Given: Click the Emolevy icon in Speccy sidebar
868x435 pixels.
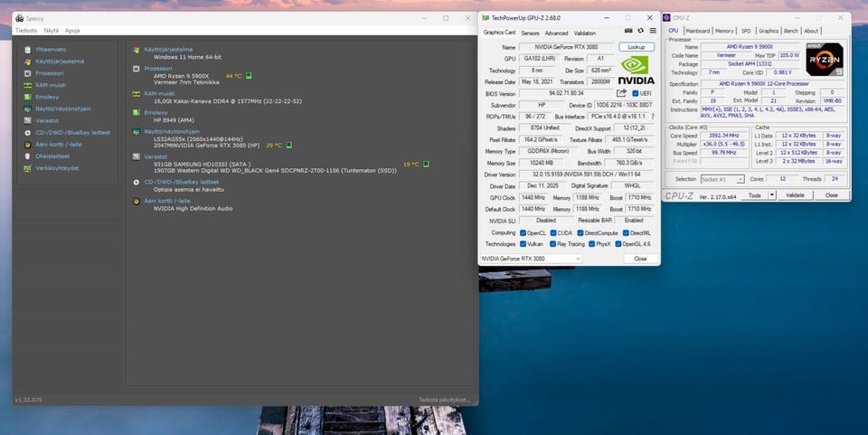Looking at the screenshot, I should pos(28,97).
